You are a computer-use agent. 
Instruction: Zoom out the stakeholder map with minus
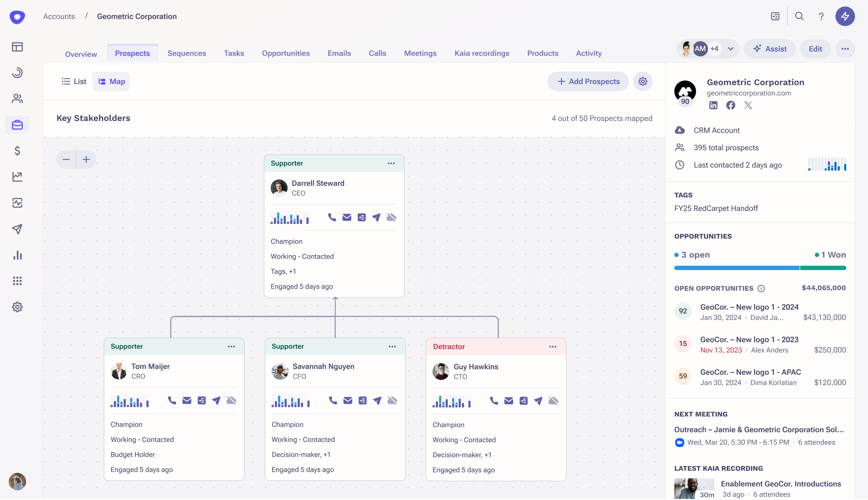66,159
